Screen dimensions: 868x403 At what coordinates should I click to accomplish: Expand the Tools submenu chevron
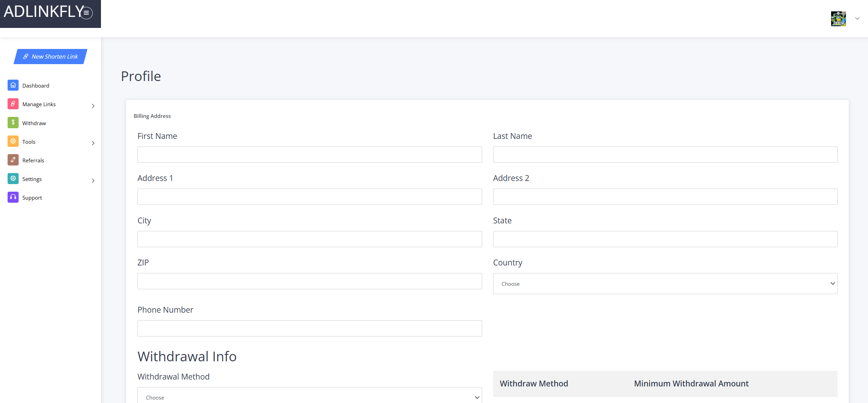(x=93, y=143)
